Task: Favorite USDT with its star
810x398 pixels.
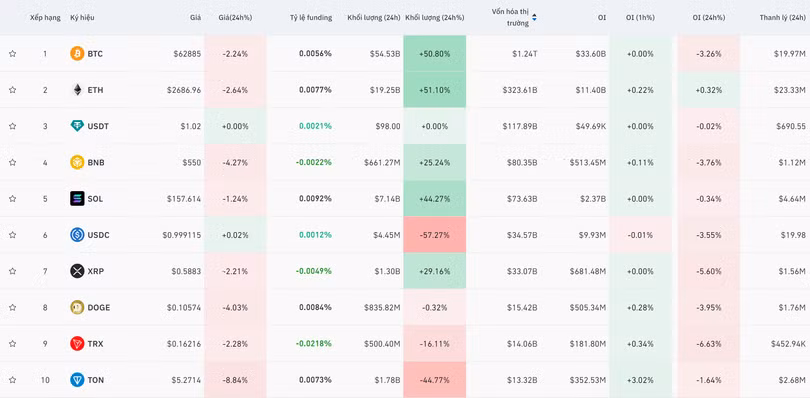Action: pos(12,126)
